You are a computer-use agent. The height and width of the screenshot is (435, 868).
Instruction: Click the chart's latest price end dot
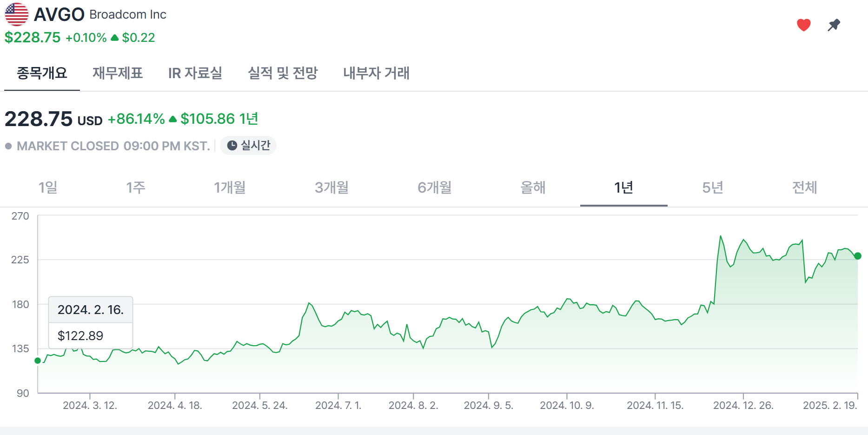pos(858,256)
